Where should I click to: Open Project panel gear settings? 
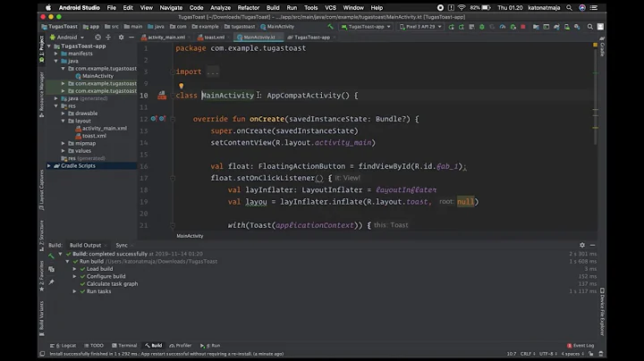(x=121, y=38)
